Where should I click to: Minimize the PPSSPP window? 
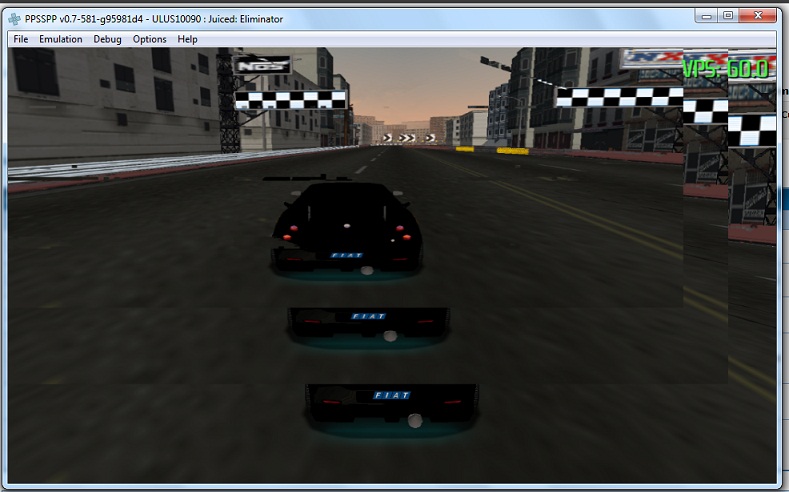[x=706, y=15]
